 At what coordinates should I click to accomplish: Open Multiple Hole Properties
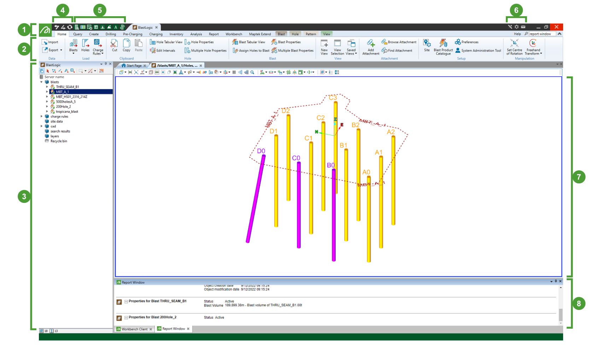(205, 51)
